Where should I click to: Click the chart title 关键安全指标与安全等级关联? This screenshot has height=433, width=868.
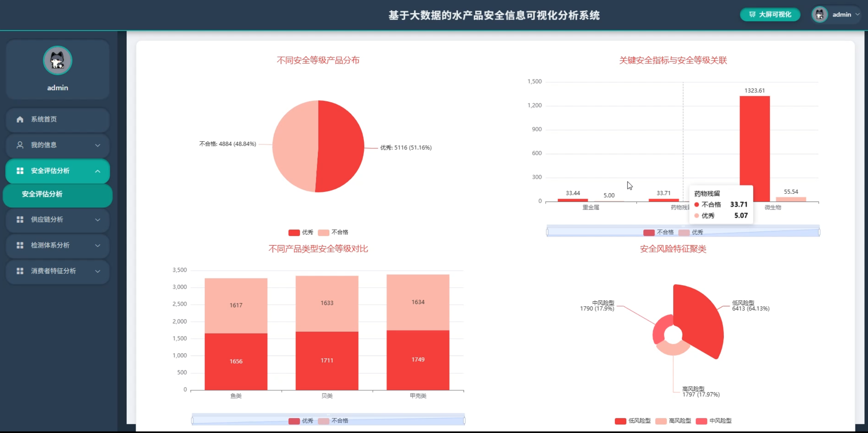coord(673,60)
